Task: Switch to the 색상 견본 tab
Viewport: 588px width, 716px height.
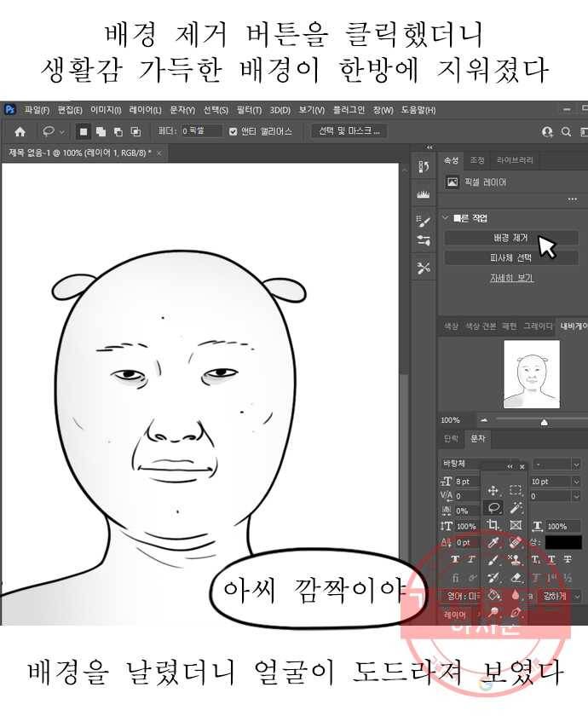Action: click(x=481, y=326)
